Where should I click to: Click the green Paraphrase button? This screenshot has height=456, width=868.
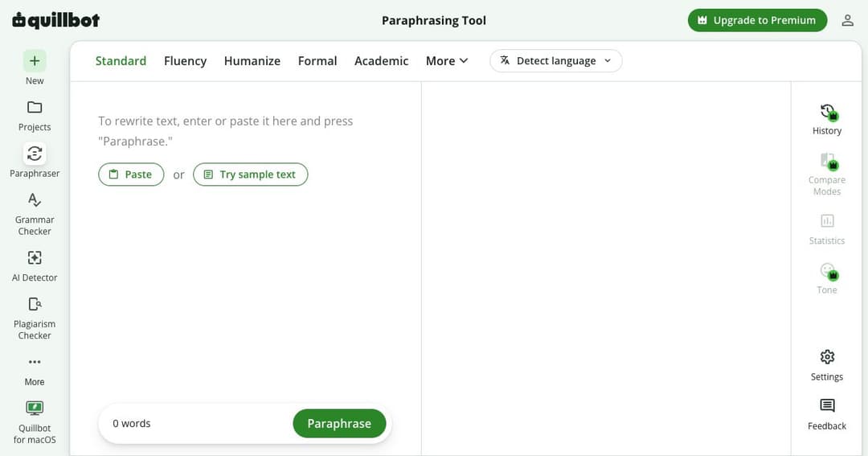click(x=339, y=424)
